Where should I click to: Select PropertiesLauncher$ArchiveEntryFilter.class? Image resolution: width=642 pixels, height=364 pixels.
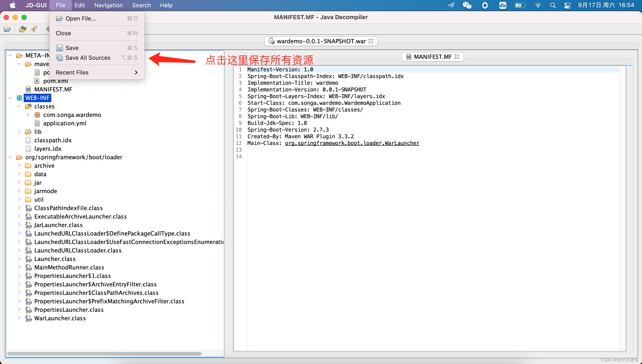pyautogui.click(x=95, y=285)
